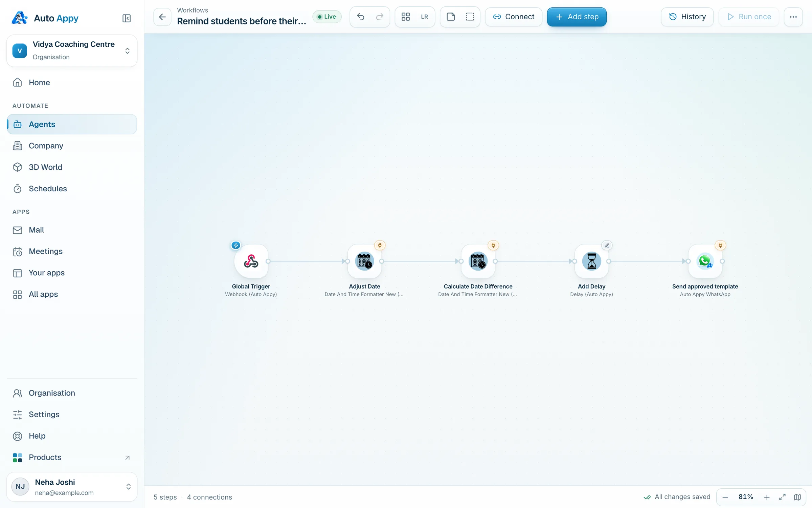The width and height of the screenshot is (812, 508).
Task: Click the dashed selection box icon
Action: click(470, 17)
